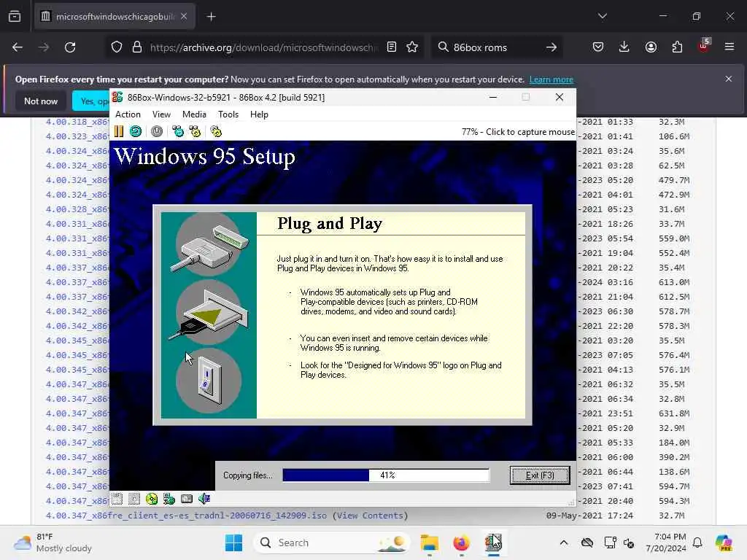
Task: Switch to Firefox on the taskbar
Action: tap(461, 542)
